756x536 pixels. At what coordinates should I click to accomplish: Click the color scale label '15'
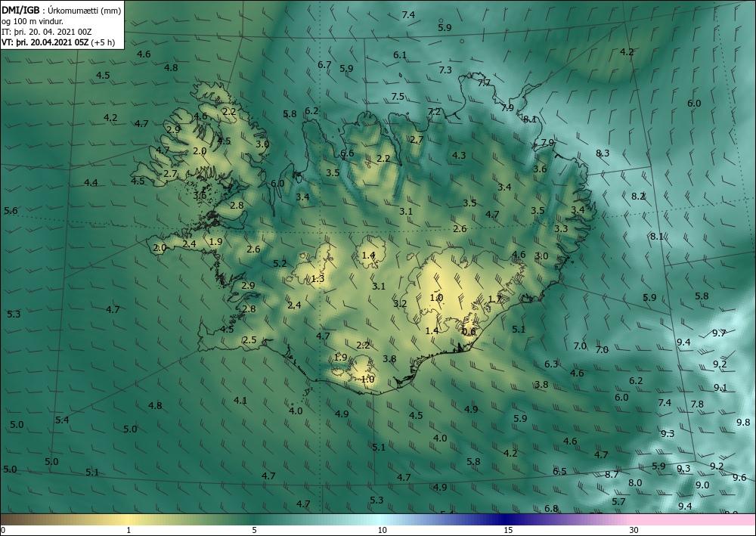tap(508, 530)
